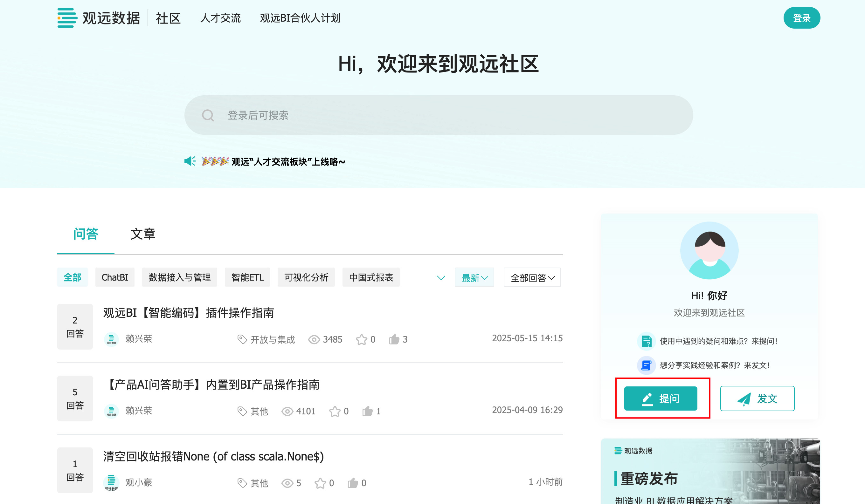The image size is (865, 504).
Task: Click thumbs-up icon on 产品AI问答助手 post
Action: click(x=367, y=411)
